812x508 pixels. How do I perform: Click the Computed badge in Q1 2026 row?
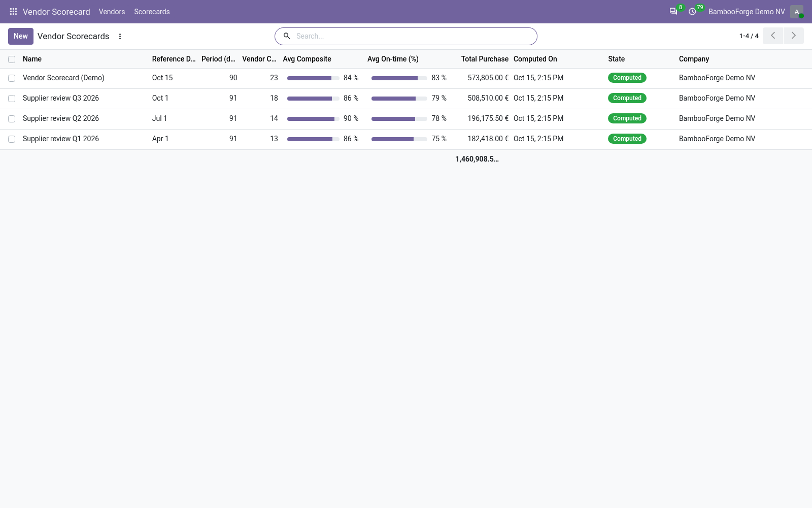coord(627,139)
